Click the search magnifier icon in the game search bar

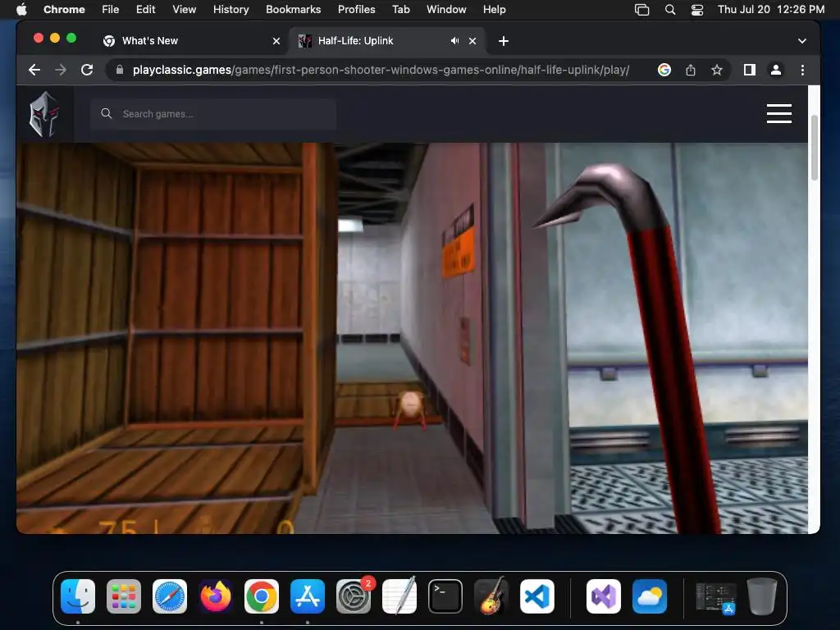pyautogui.click(x=107, y=113)
